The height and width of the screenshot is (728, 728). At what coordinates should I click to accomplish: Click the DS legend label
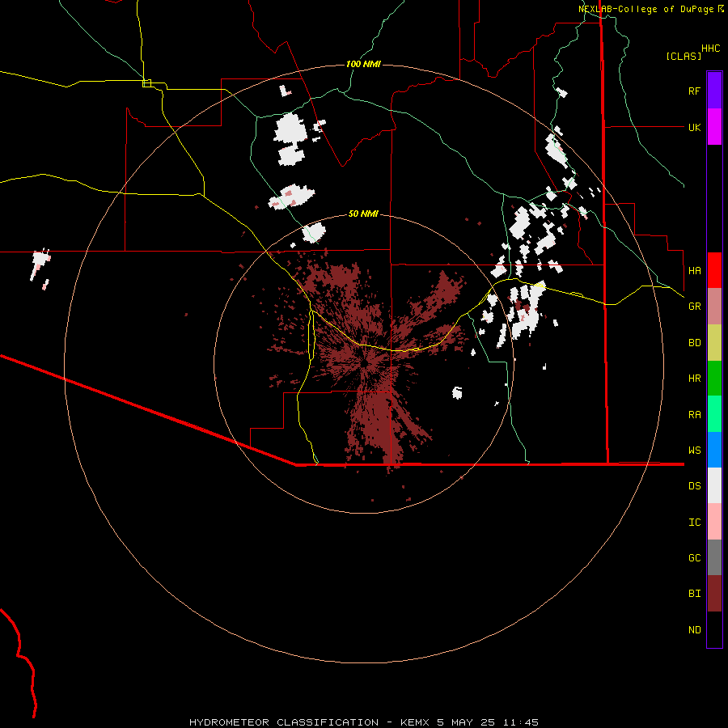pyautogui.click(x=694, y=486)
